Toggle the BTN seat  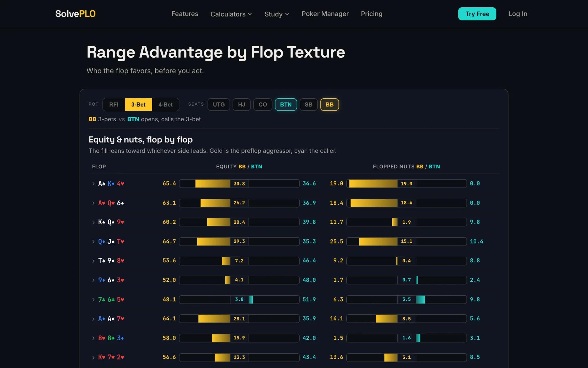[286, 105]
